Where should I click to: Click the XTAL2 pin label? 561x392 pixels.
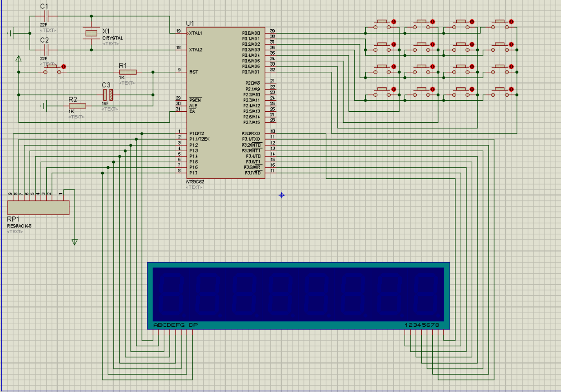[196, 50]
